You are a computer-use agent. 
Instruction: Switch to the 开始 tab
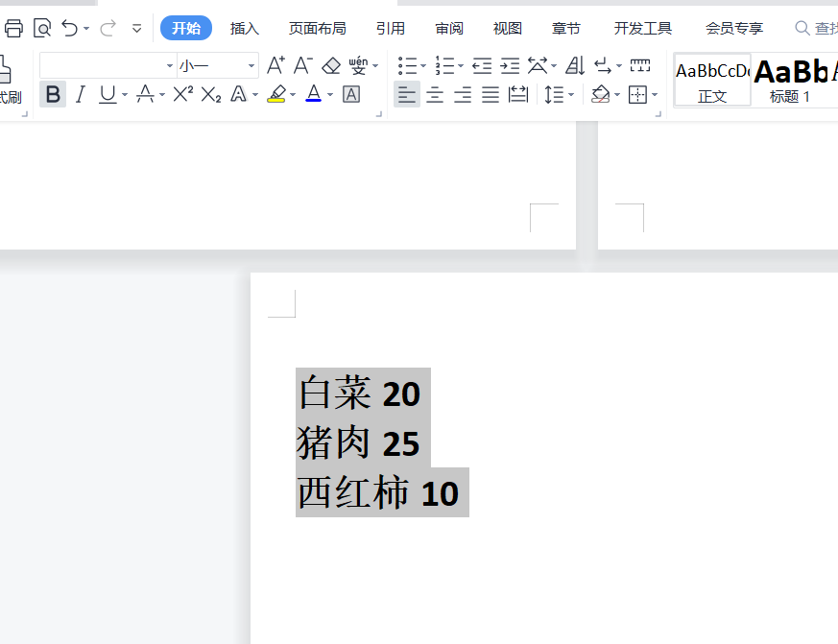click(186, 28)
